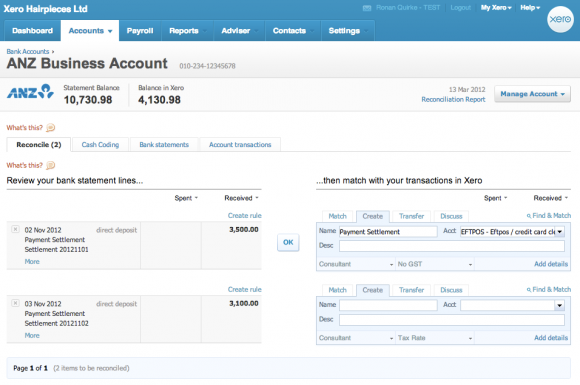The width and height of the screenshot is (580, 385).
Task: Click the empty Name field for 3,100.00 line
Action: [x=388, y=305]
